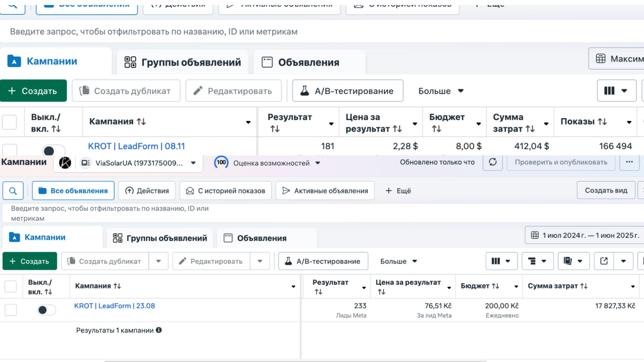Open the reports icon dropdown
The width and height of the screenshot is (644, 362).
pyautogui.click(x=573, y=261)
